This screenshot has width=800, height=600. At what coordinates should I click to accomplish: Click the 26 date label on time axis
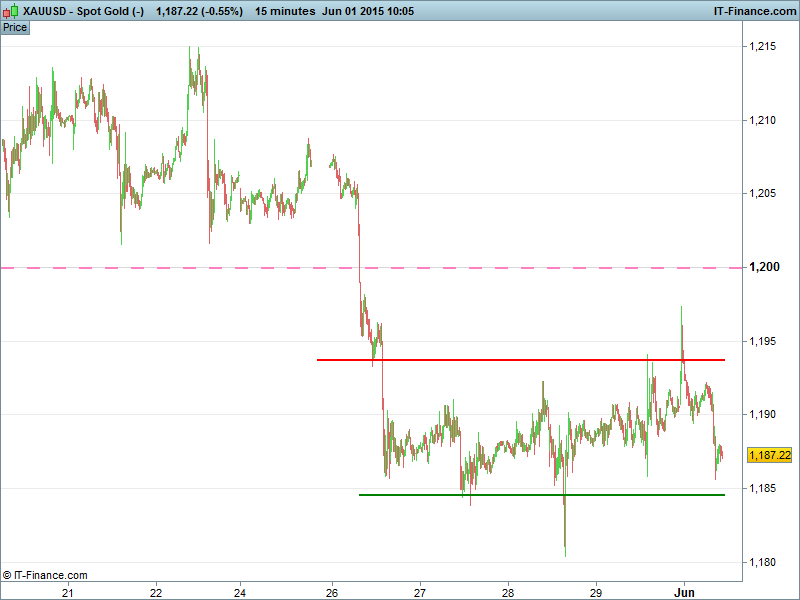click(x=332, y=591)
